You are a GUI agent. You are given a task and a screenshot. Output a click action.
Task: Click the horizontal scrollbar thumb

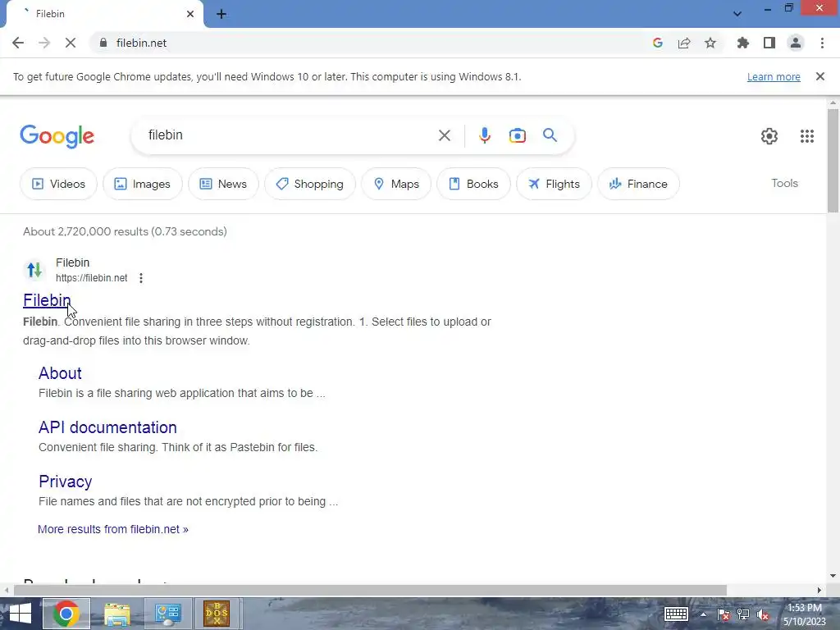point(370,591)
